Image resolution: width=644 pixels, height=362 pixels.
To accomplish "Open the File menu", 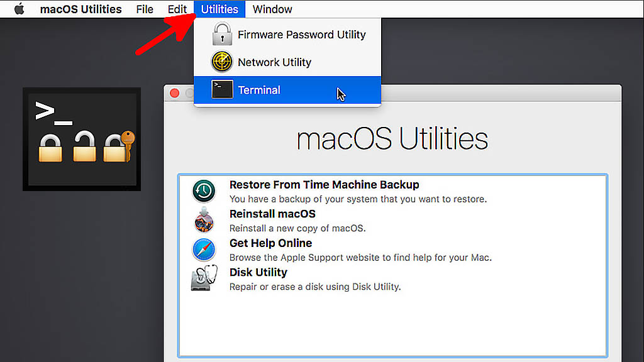I will click(145, 9).
